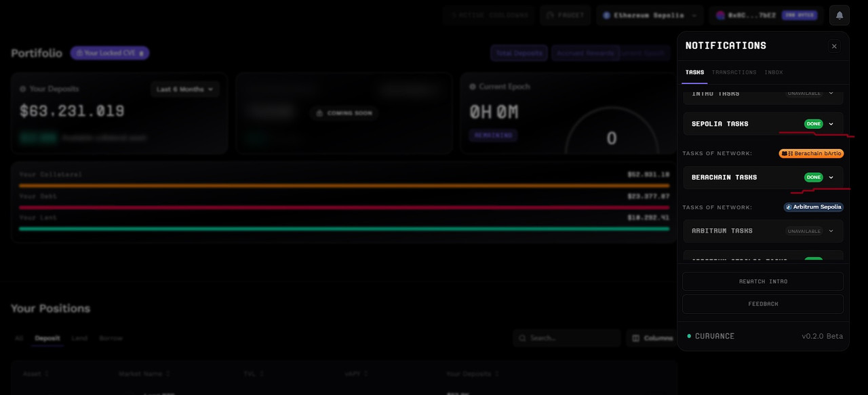Open the Inbox tab
Image resolution: width=868 pixels, height=395 pixels.
pyautogui.click(x=774, y=72)
